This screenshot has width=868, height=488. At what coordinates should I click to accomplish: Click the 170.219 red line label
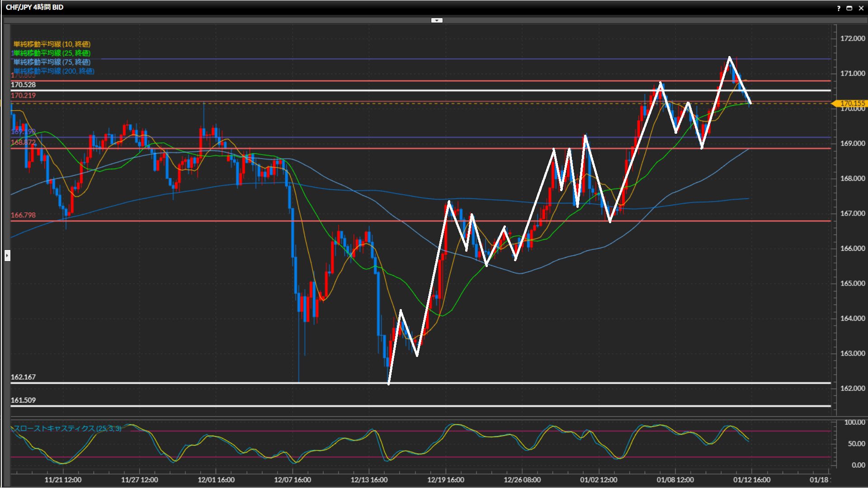pyautogui.click(x=23, y=95)
